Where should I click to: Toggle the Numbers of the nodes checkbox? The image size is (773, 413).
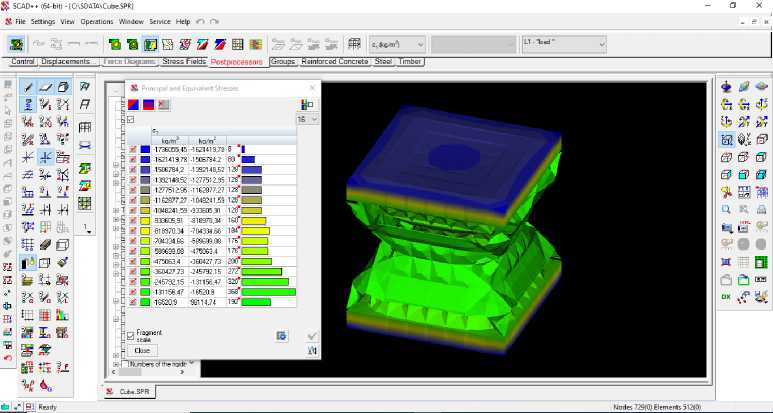point(125,364)
